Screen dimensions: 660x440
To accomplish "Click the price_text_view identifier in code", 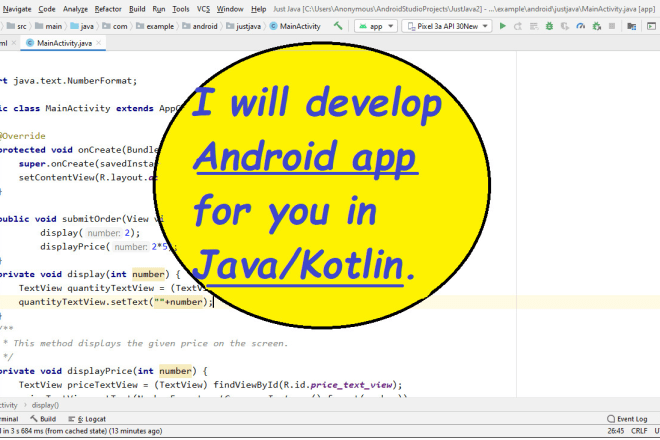I will tap(351, 385).
